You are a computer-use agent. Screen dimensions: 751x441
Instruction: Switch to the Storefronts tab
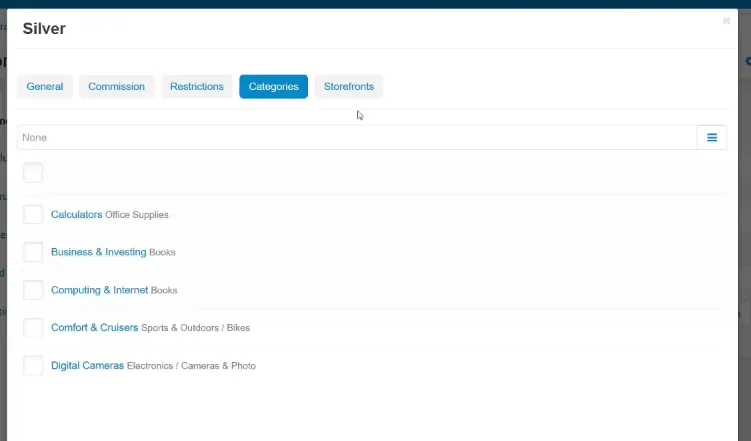349,87
